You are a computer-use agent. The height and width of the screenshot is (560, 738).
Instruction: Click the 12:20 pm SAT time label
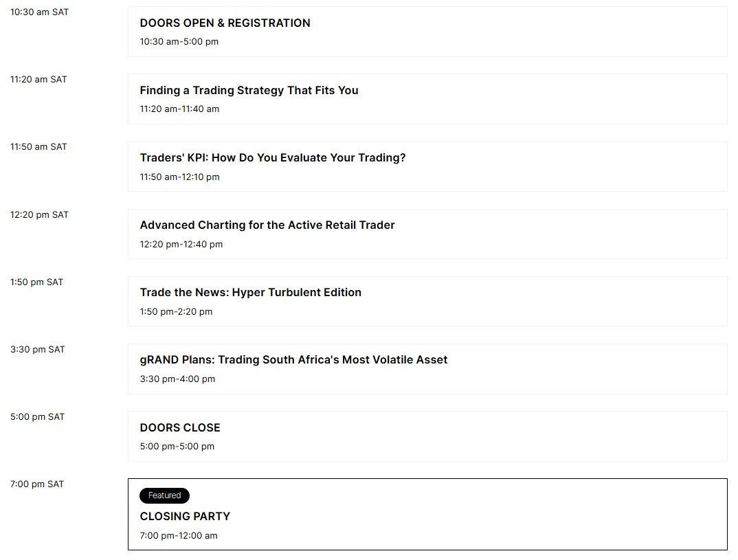click(40, 214)
